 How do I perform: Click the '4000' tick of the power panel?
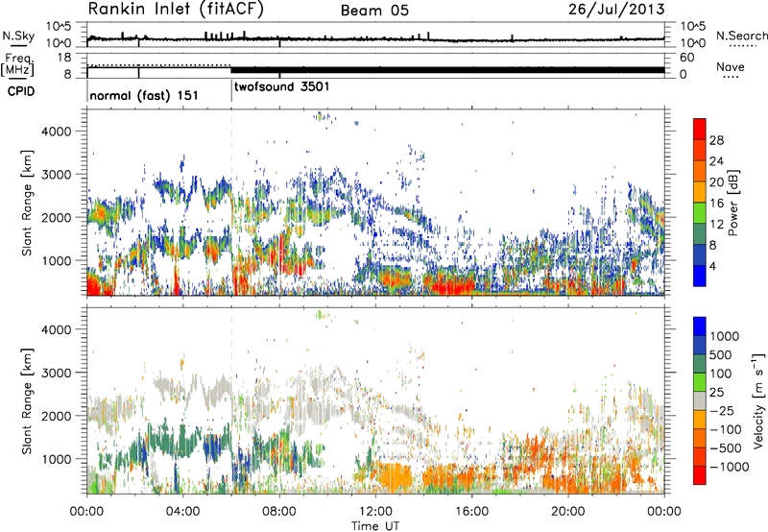pyautogui.click(x=56, y=132)
